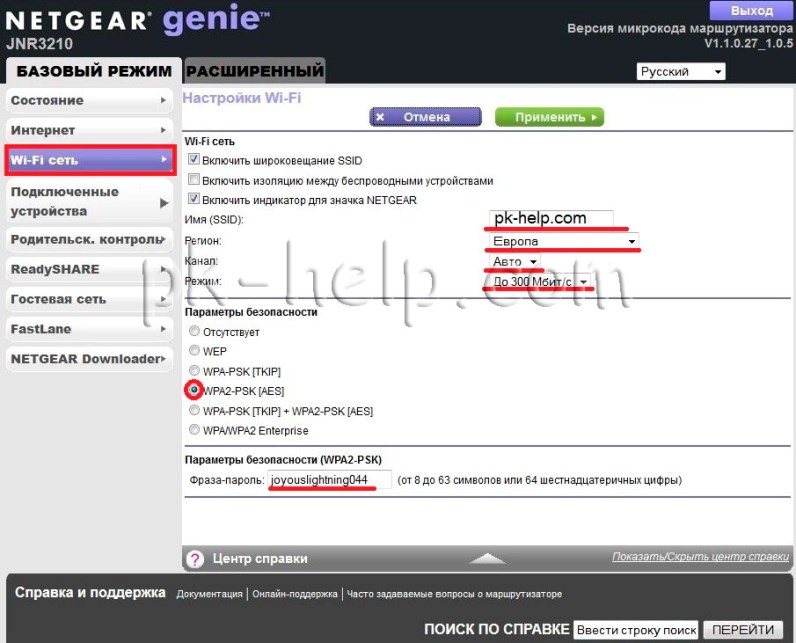Open ReadySHARE sidebar item

pos(89,269)
